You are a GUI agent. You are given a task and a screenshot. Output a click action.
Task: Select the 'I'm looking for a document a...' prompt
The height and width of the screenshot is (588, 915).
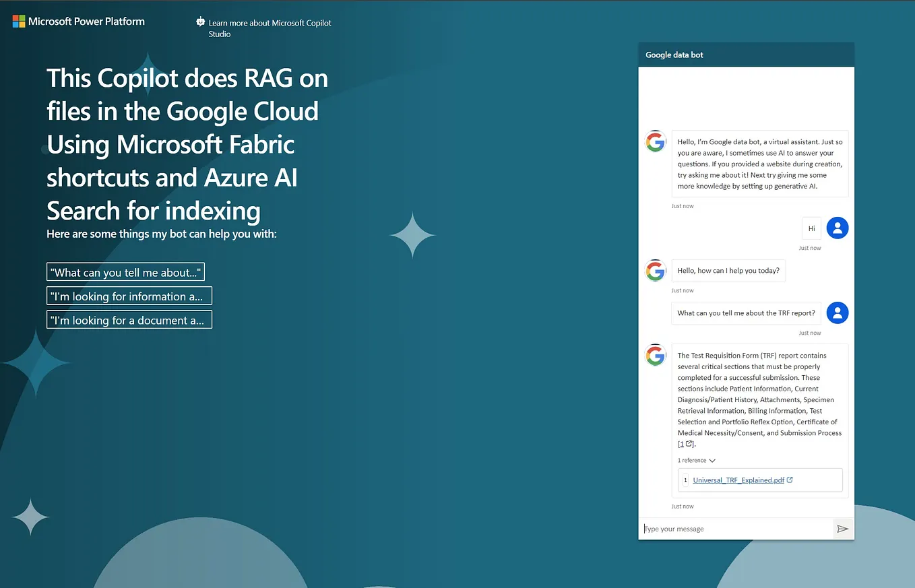click(129, 319)
